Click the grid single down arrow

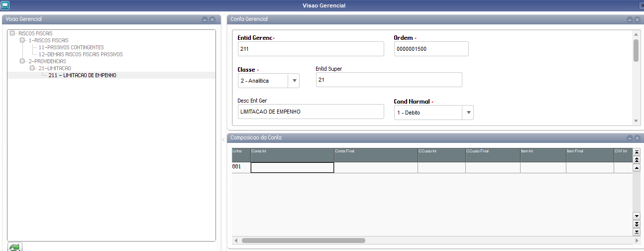point(636,216)
